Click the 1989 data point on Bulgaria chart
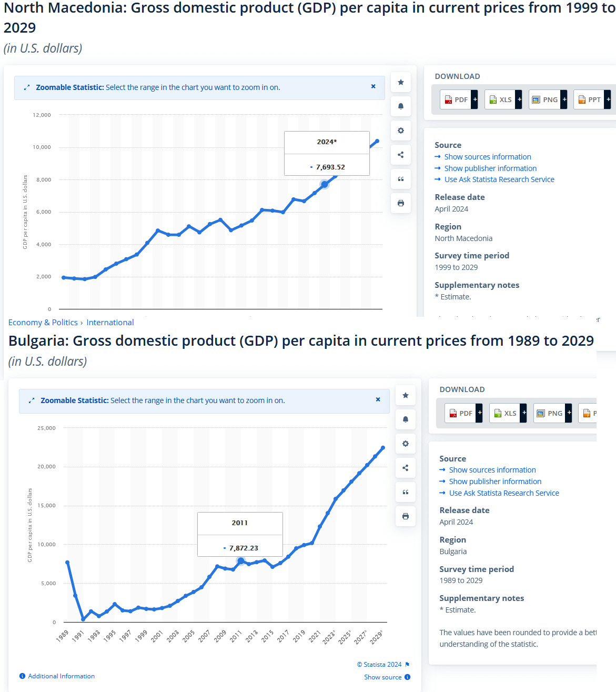Image resolution: width=616 pixels, height=692 pixels. coord(67,563)
